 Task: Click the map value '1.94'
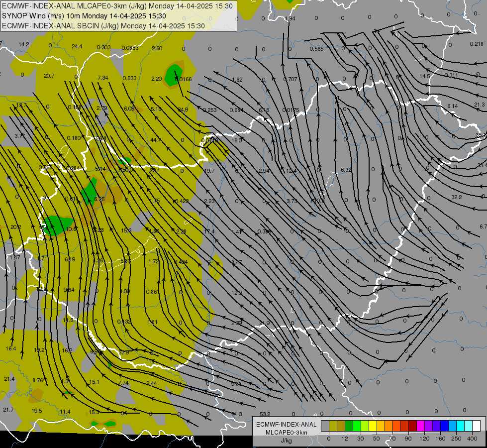290,18
